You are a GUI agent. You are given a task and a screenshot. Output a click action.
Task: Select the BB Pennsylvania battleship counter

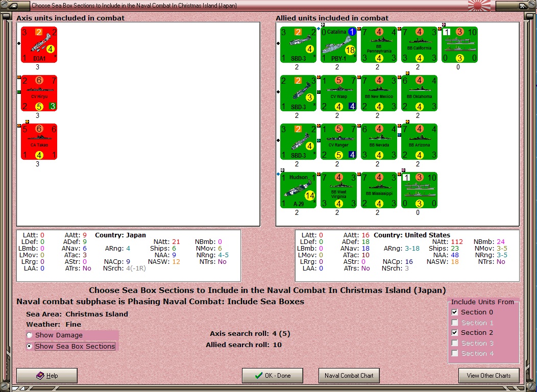379,45
